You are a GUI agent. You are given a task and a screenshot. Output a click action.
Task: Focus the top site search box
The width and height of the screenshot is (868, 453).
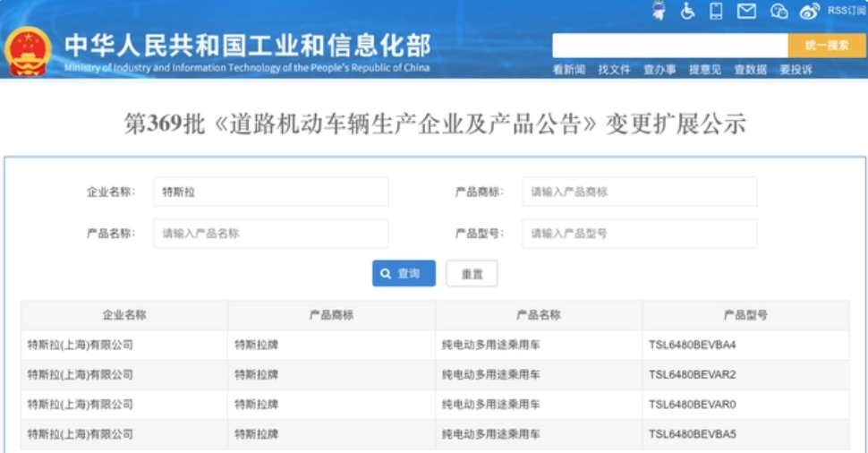670,46
